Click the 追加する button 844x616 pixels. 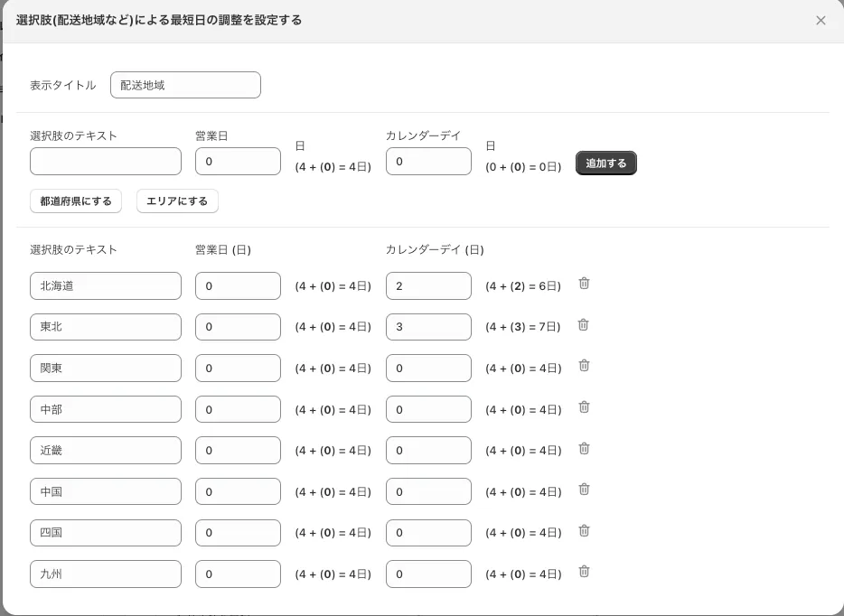tap(605, 163)
